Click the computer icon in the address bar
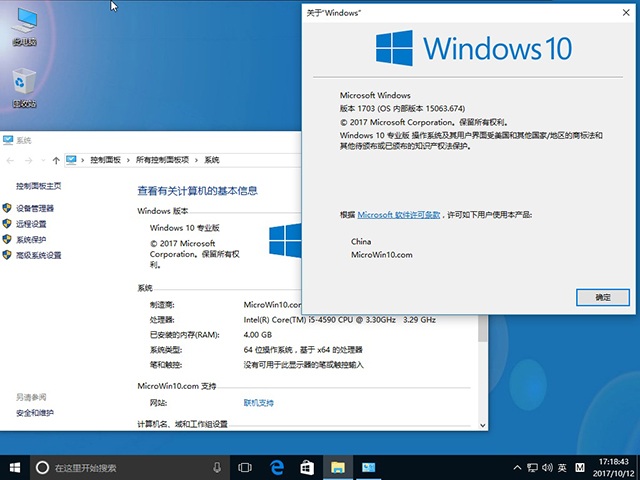The image size is (640, 480). coord(71,160)
